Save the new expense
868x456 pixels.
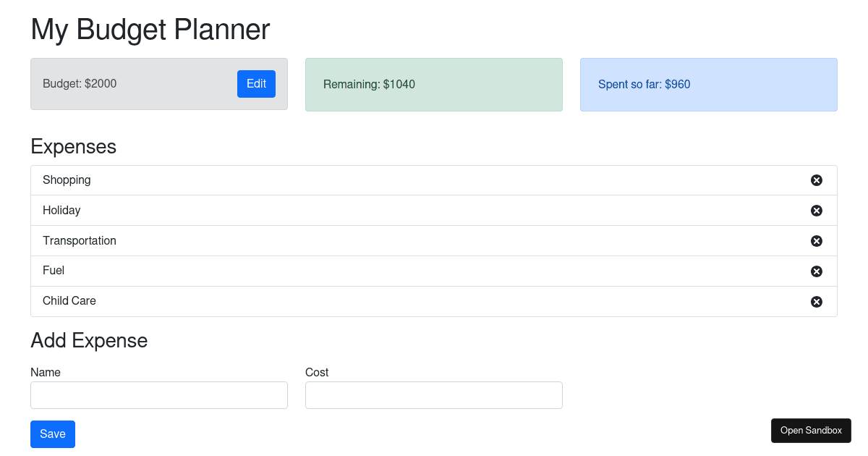pos(52,434)
